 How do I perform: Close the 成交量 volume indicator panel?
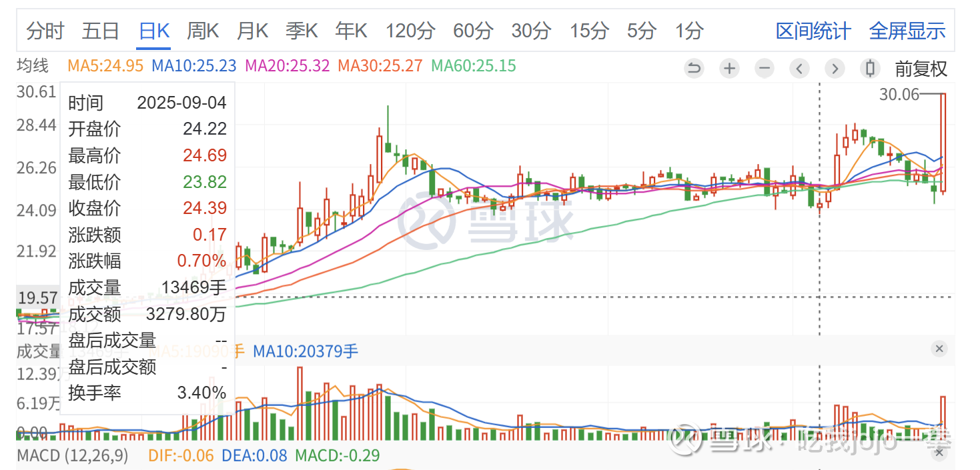point(939,349)
